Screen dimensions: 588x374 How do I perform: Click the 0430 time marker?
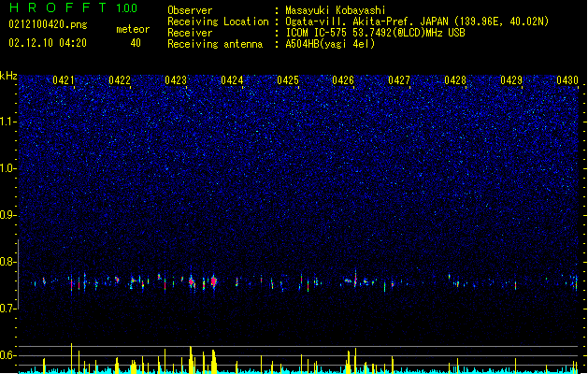[x=567, y=80]
